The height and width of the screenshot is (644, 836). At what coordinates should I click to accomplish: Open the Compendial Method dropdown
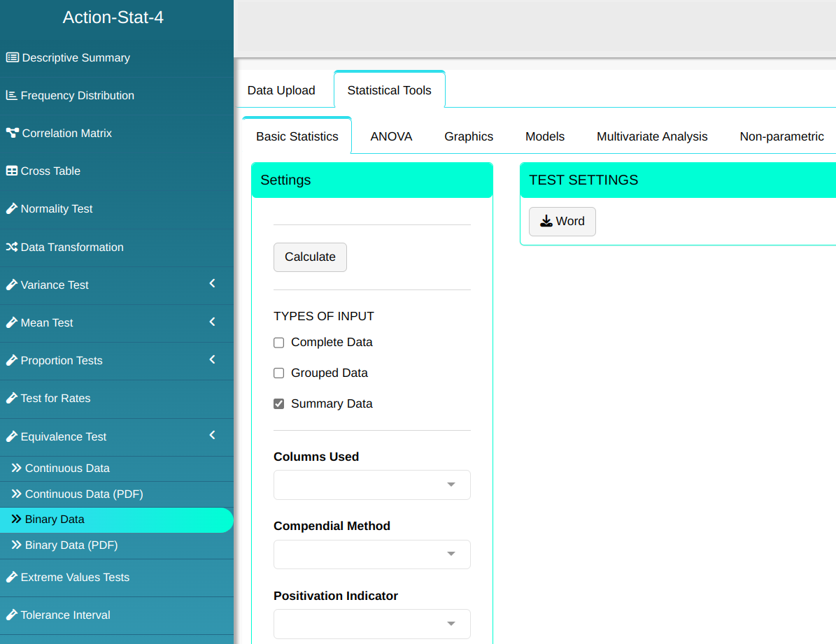(371, 554)
